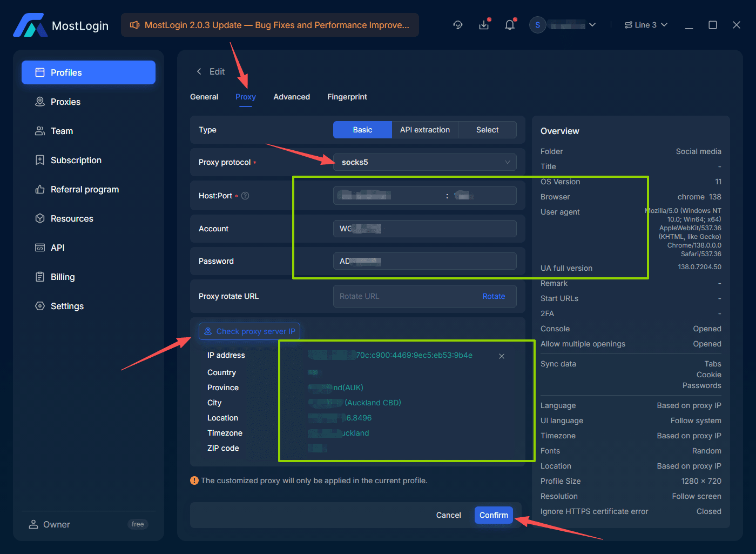Go back using the Edit chevron
The height and width of the screenshot is (554, 756).
[199, 71]
